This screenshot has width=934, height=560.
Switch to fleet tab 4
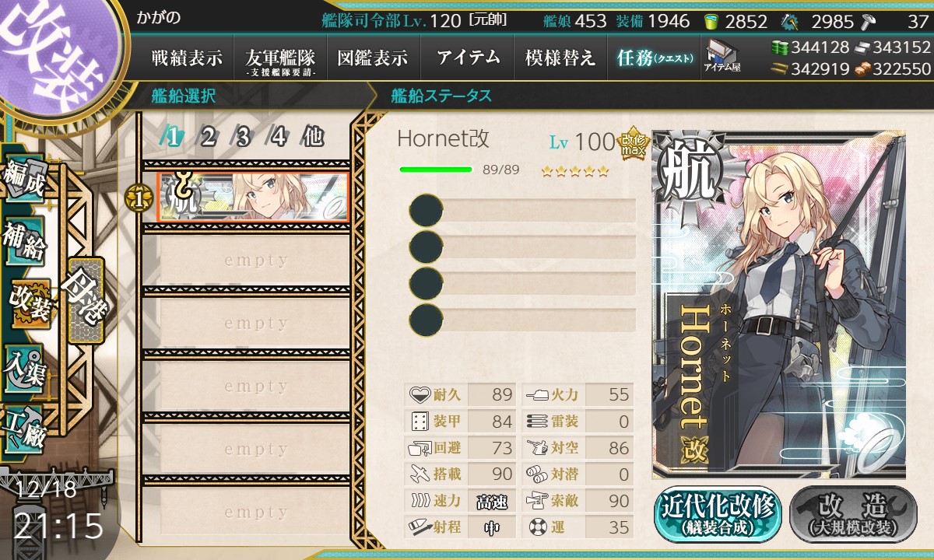coord(279,138)
